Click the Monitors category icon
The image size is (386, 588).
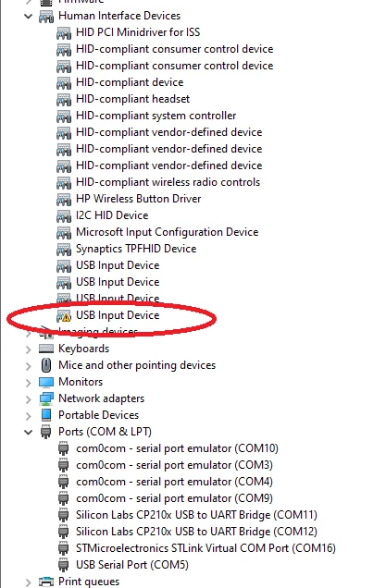coord(46,382)
